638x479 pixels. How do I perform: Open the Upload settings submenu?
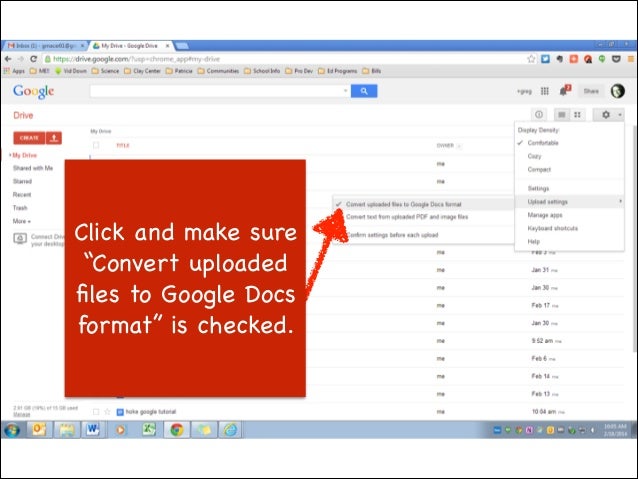pyautogui.click(x=569, y=202)
